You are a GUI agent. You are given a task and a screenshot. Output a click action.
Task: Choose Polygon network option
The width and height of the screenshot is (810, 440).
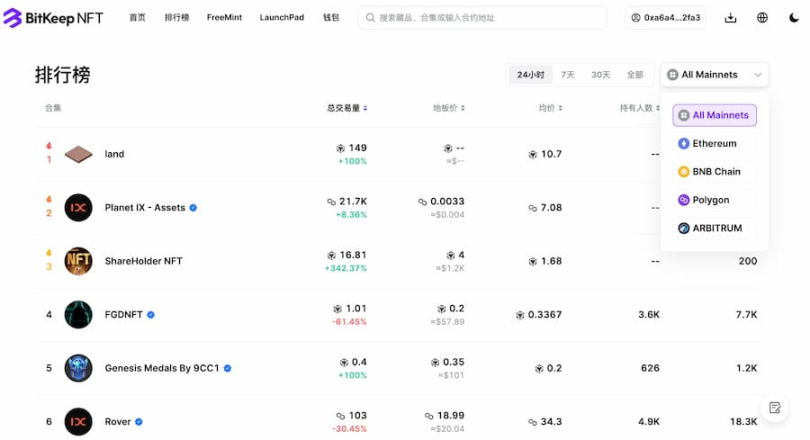(714, 200)
